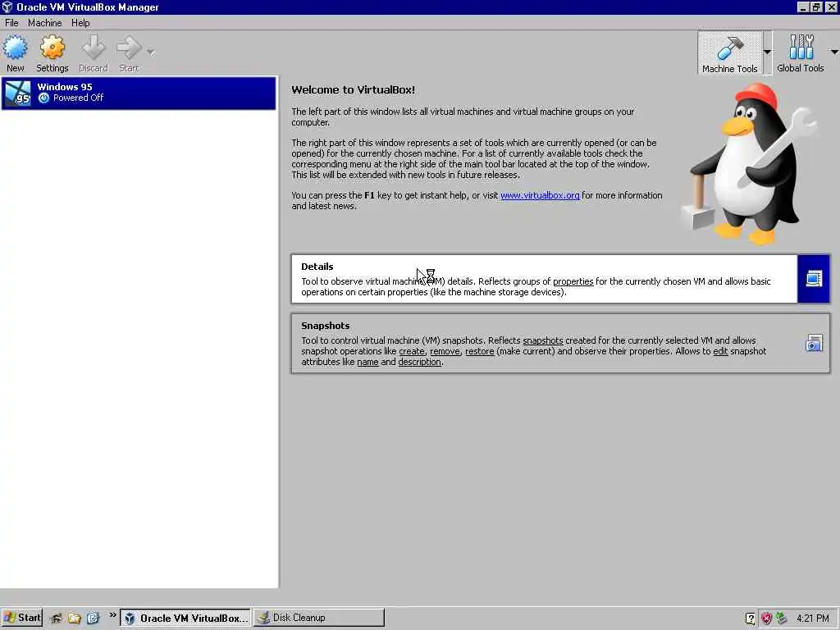The height and width of the screenshot is (630, 840).
Task: Switch to Oracle VM VirtualBox taskbar button
Action: pos(185,618)
